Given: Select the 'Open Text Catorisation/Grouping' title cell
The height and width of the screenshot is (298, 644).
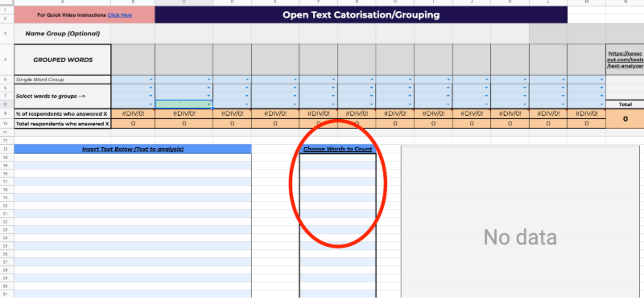Looking at the screenshot, I should pos(361,15).
